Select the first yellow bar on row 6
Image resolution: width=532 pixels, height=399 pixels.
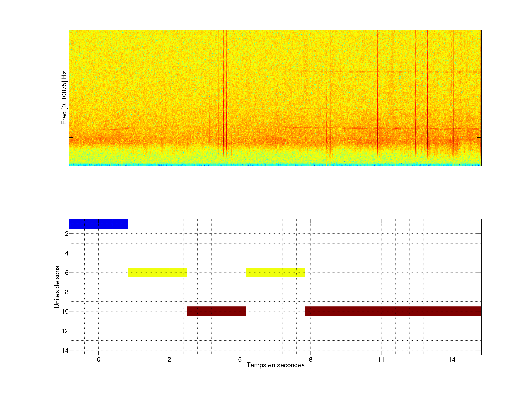coord(157,272)
